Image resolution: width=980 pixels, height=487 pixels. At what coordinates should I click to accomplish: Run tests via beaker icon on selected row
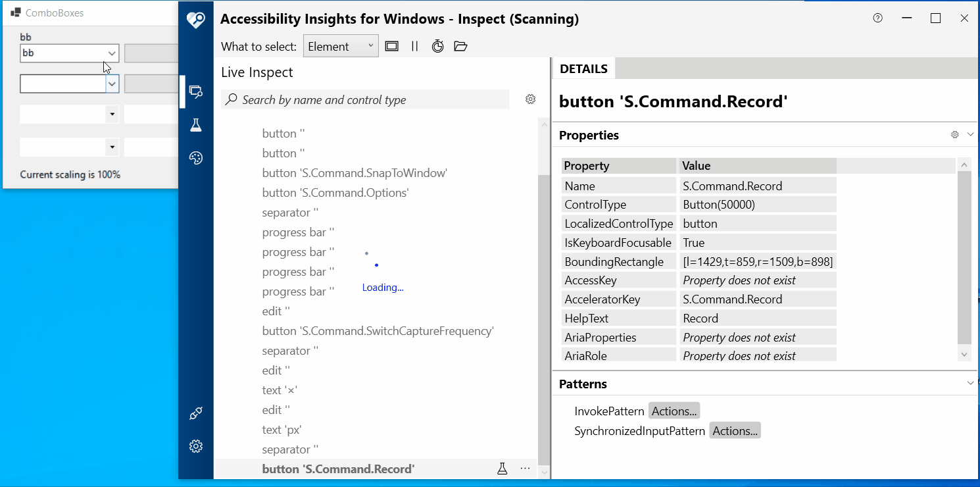coord(502,468)
